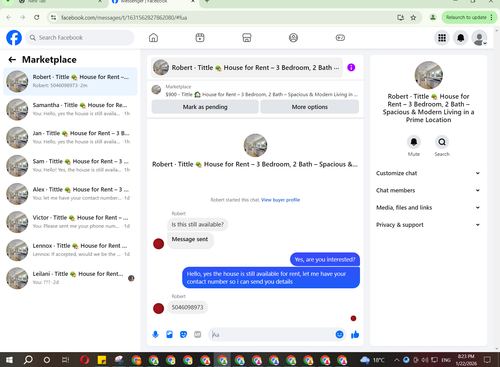The width and height of the screenshot is (500, 367).
Task: Open the Reels video icon
Action: pyautogui.click(x=200, y=38)
